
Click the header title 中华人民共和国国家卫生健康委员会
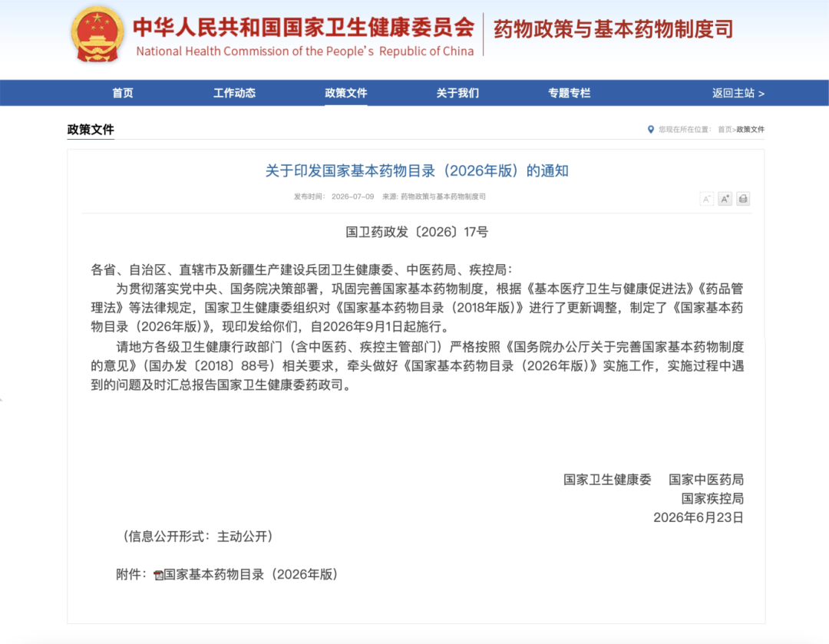click(x=303, y=27)
